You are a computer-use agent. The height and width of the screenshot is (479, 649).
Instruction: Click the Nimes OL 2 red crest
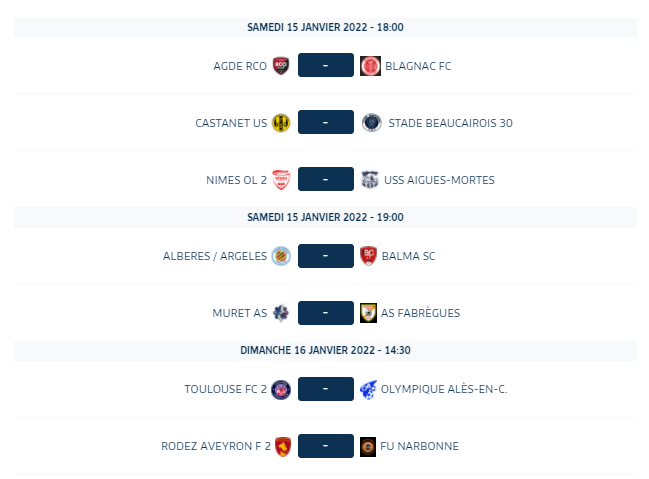tap(281, 180)
